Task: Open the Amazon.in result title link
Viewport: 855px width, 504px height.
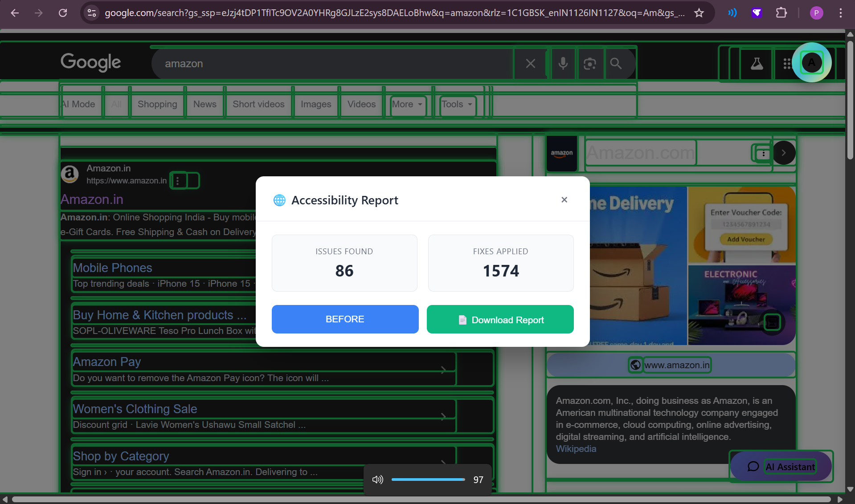Action: pos(92,199)
